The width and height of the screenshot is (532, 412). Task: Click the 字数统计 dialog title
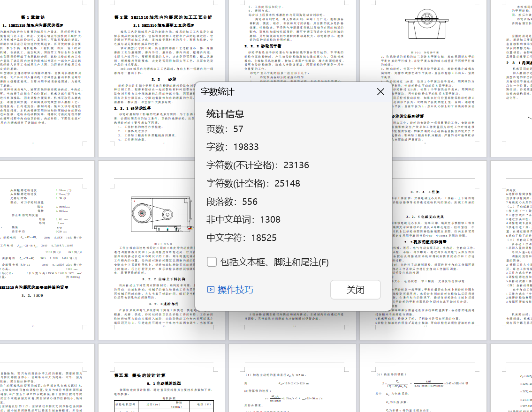pyautogui.click(x=218, y=92)
